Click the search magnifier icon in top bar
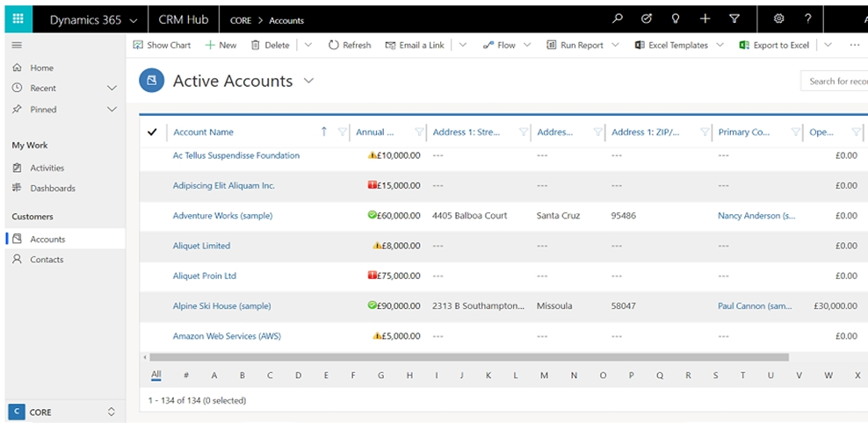Screen dimensions: 868x423 (617, 19)
